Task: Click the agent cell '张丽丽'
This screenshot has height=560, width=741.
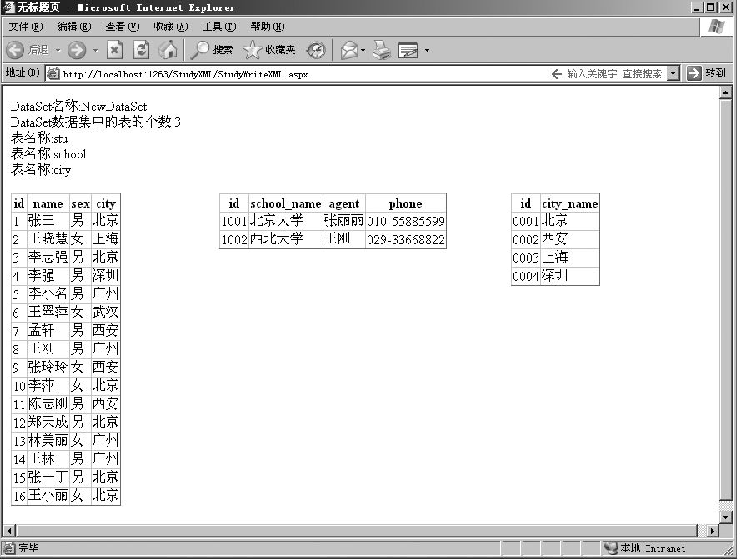Action: (343, 221)
